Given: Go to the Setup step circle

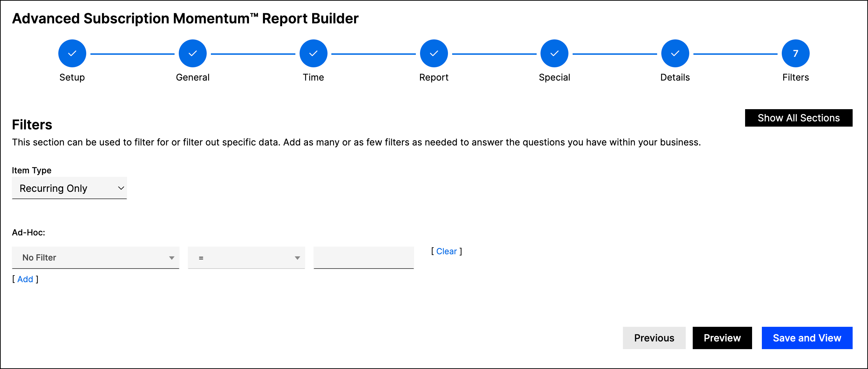Looking at the screenshot, I should (x=72, y=53).
